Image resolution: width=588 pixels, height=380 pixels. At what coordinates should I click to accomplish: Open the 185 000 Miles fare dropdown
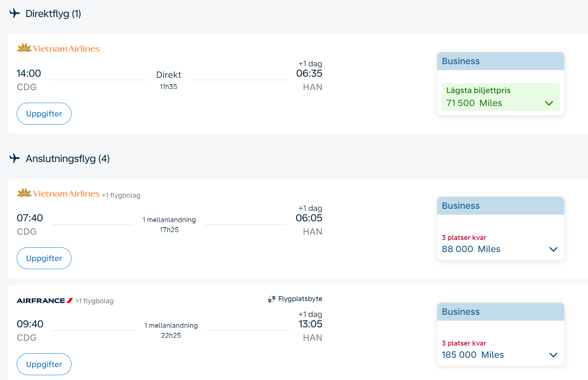(553, 355)
